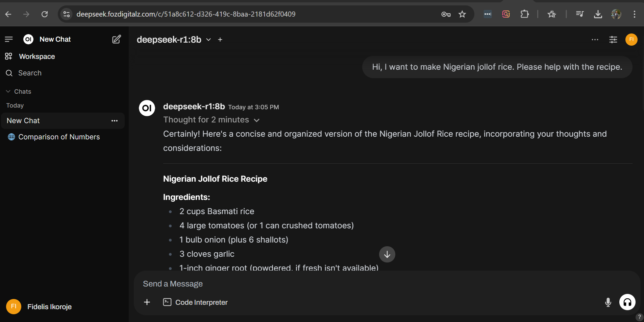Click the Ingredients: heading
644x322 pixels.
pyautogui.click(x=187, y=197)
